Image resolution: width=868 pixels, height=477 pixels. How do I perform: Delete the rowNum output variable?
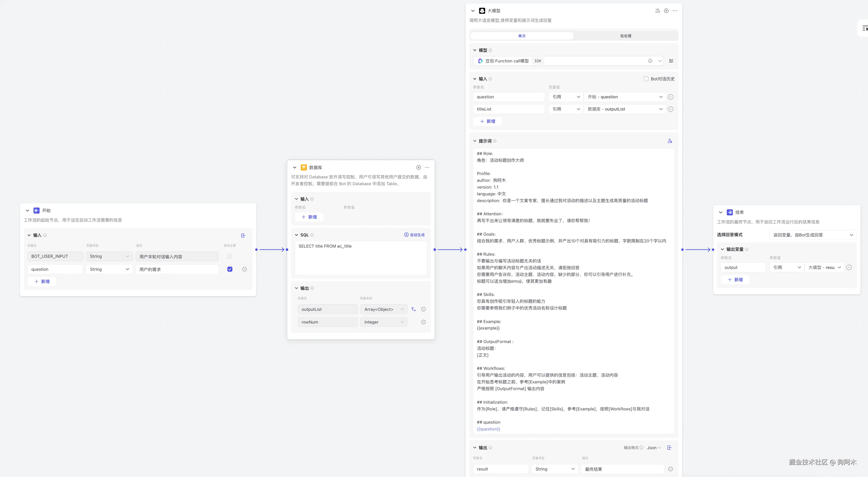[x=424, y=322]
